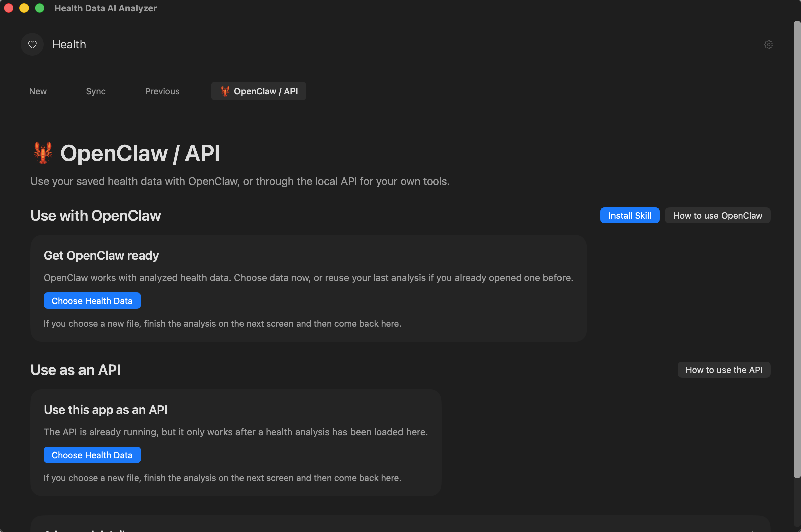The height and width of the screenshot is (532, 801).
Task: Choose Health Data under Use this app as an API
Action: (92, 455)
